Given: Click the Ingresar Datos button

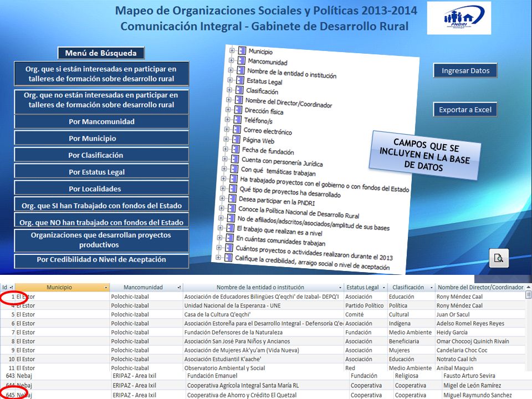Looking at the screenshot, I should (x=465, y=70).
